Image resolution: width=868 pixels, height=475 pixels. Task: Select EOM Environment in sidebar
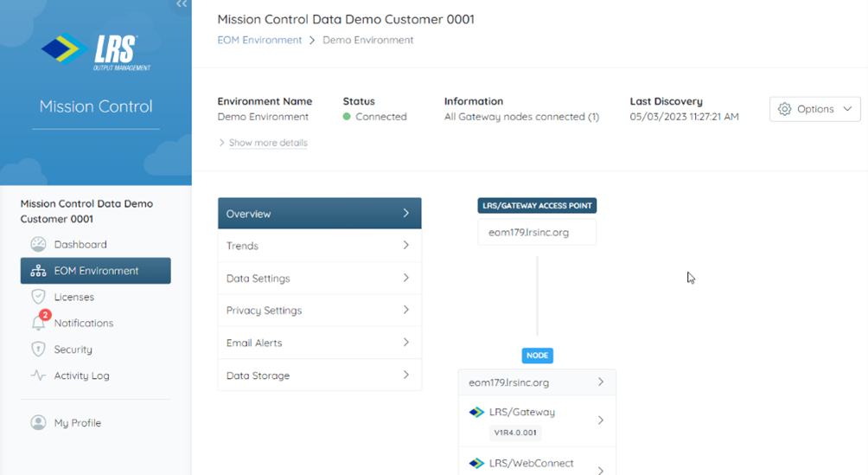[x=96, y=271]
